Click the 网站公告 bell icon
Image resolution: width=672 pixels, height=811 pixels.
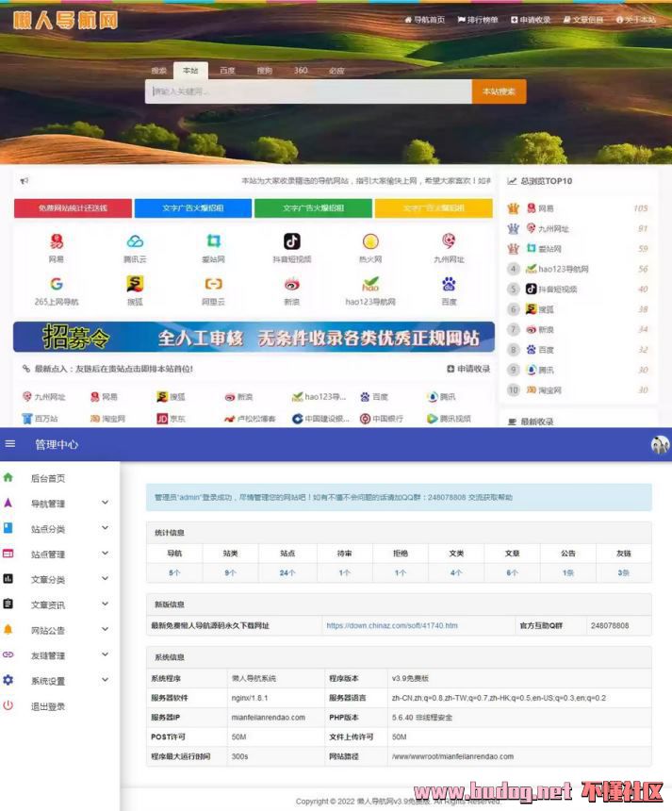(x=8, y=629)
